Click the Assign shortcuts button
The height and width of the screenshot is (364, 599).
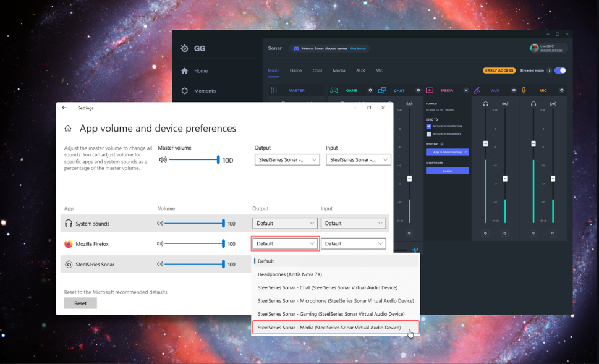[x=448, y=171]
